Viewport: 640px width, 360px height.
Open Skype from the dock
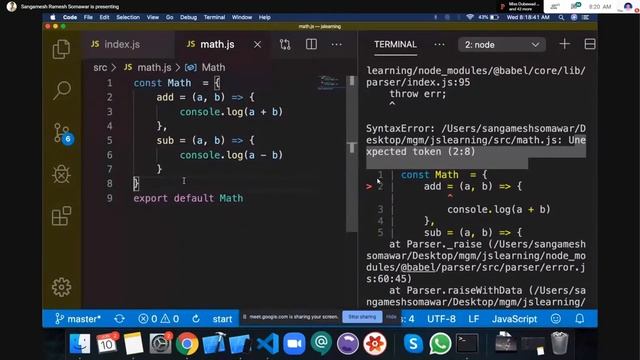tap(413, 344)
